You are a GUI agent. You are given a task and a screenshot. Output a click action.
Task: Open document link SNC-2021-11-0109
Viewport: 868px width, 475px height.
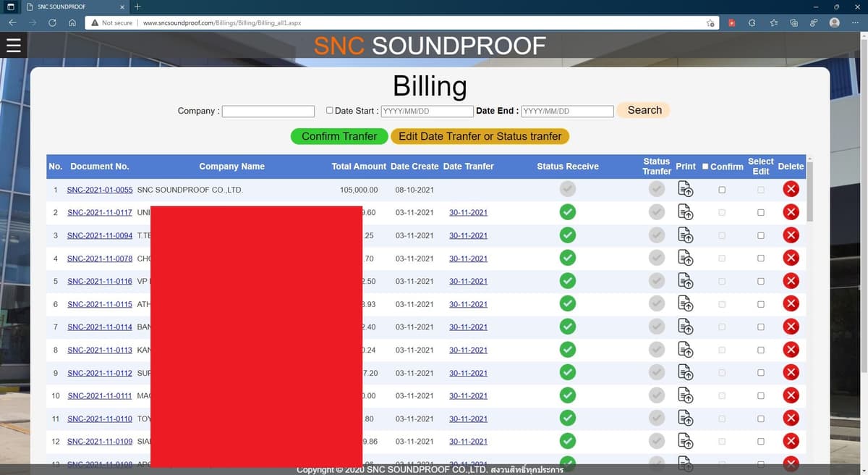click(x=100, y=442)
